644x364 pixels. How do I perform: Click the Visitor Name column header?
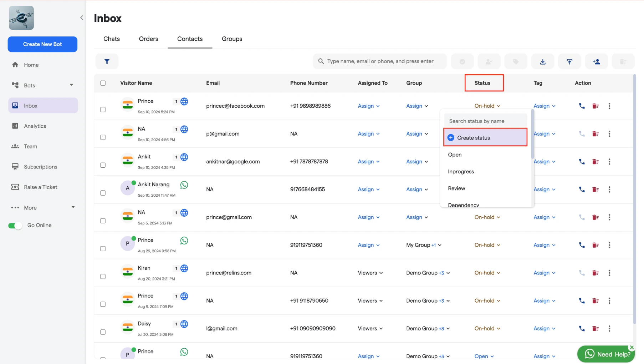pyautogui.click(x=136, y=83)
